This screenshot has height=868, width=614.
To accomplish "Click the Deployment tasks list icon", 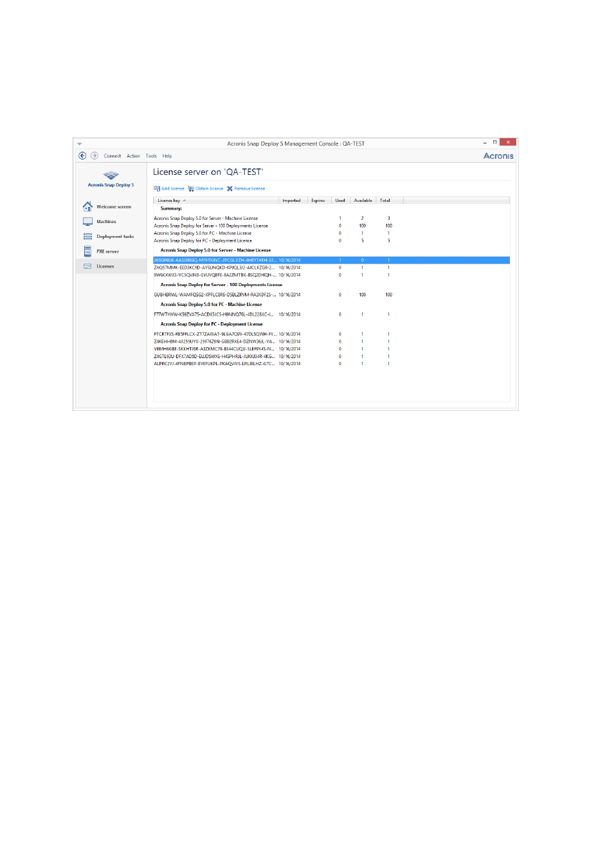I will click(x=87, y=237).
